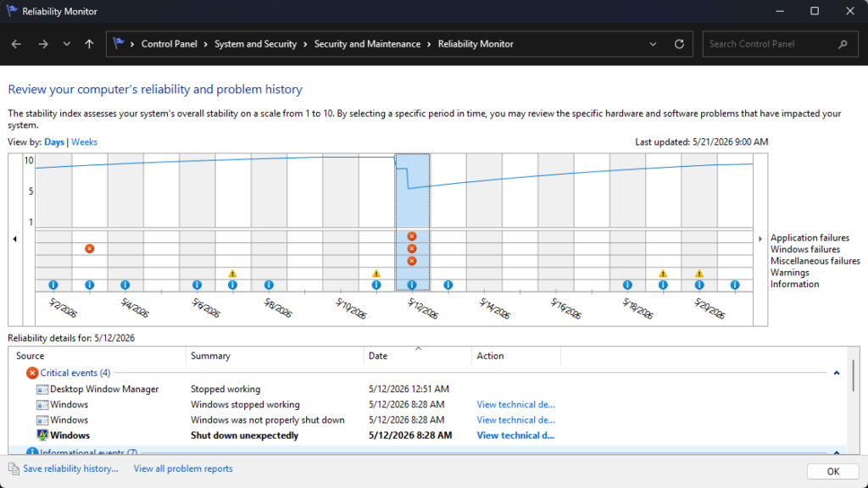Click the Miscellaneous failure icon on 5/12/2026
The height and width of the screenshot is (488, 868).
coord(412,261)
